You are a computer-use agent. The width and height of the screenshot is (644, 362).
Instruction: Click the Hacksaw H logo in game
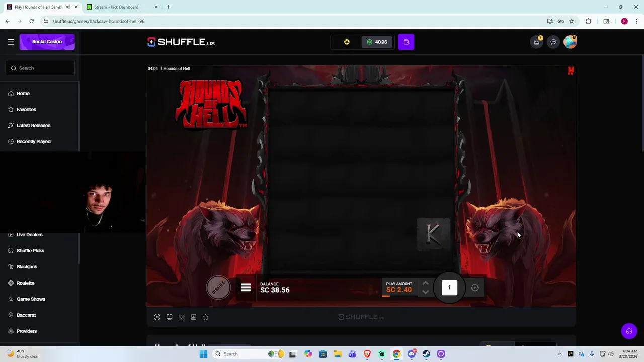click(x=571, y=71)
